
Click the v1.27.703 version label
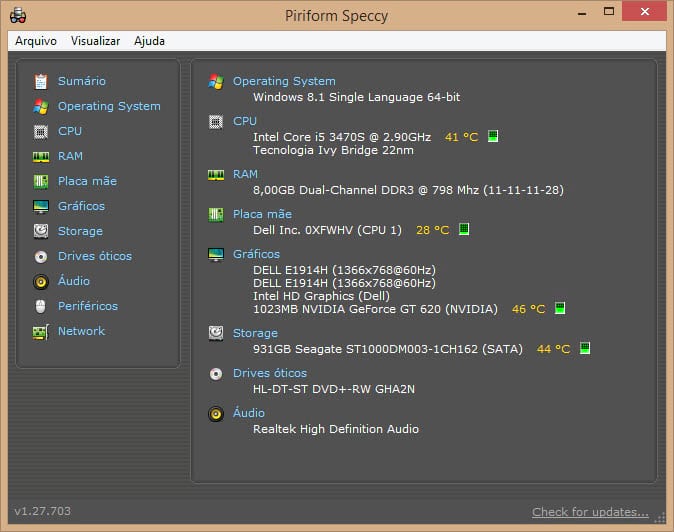point(43,511)
